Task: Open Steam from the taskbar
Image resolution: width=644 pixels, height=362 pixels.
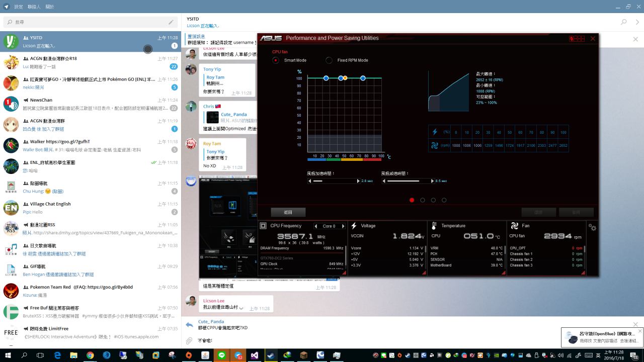Action: pos(271,355)
